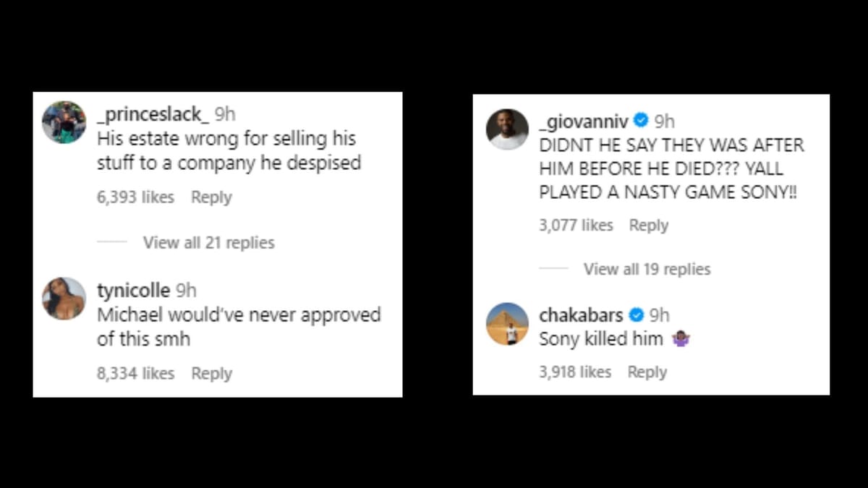Open the _giovanniv username link
The image size is (868, 488).
[x=584, y=121]
